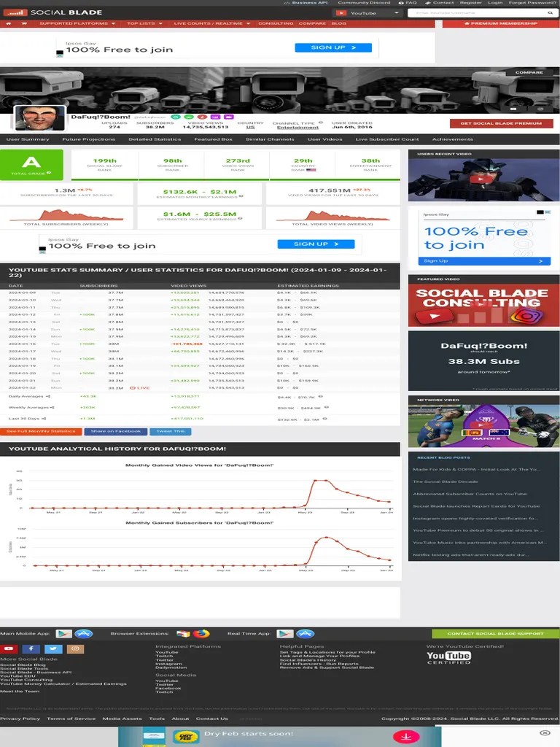Click info icon after Estimated Yearly Earnings
Image resolution: width=560 pixels, height=747 pixels.
[240, 218]
